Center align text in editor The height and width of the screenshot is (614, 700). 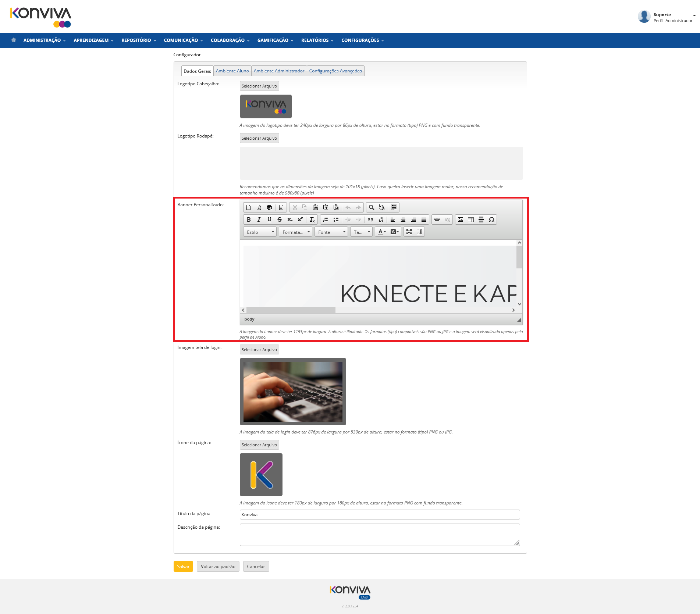click(403, 219)
